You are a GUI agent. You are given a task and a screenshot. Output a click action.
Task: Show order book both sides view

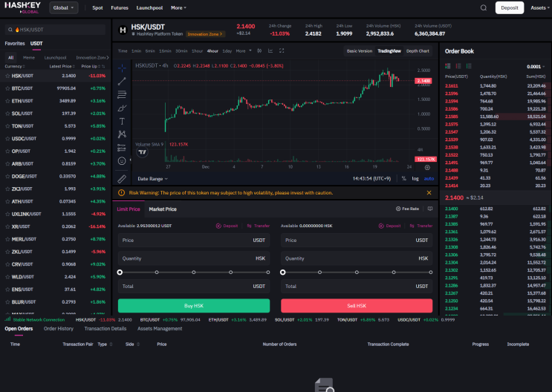point(448,66)
